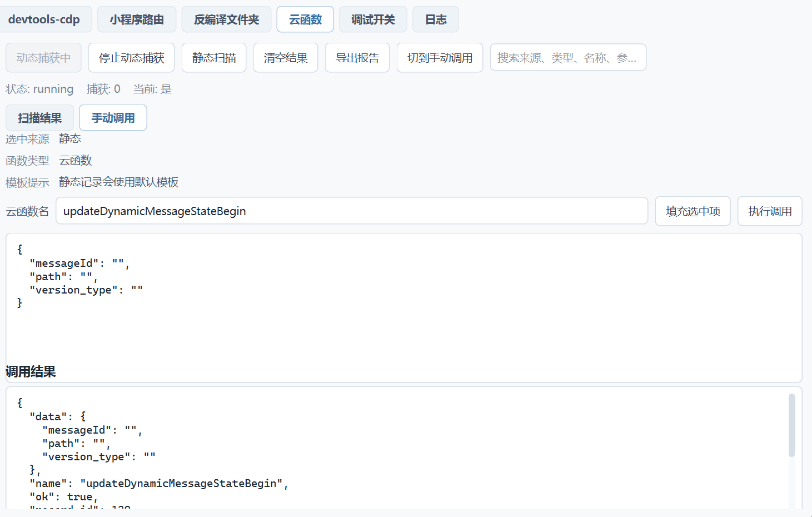The height and width of the screenshot is (517, 812).
Task: Click the disabled 动态捕获中 button
Action: click(43, 58)
